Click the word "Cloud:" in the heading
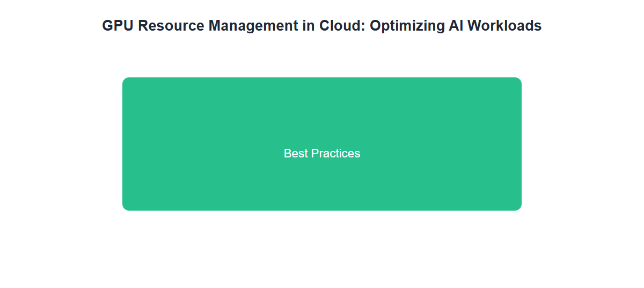 coord(342,26)
